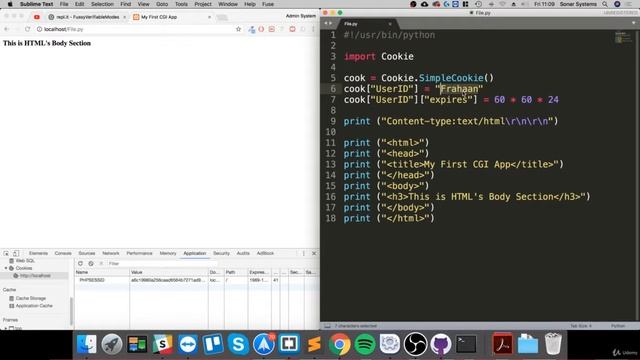Close the DevTools panel
The height and width of the screenshot is (360, 640).
pyautogui.click(x=314, y=253)
